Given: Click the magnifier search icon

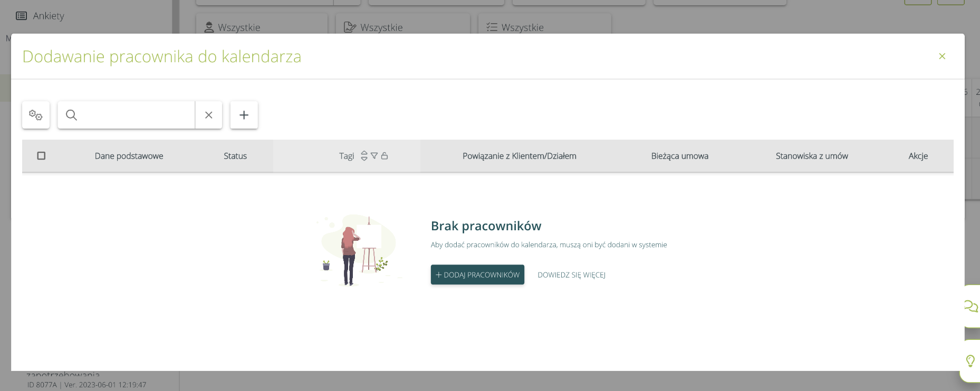Looking at the screenshot, I should point(72,115).
